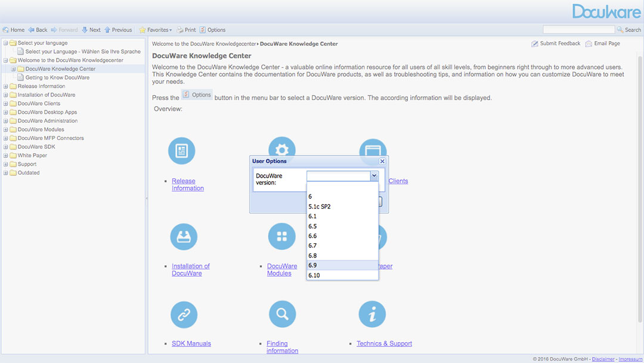
Task: Open the Clients link
Action: [x=398, y=181]
